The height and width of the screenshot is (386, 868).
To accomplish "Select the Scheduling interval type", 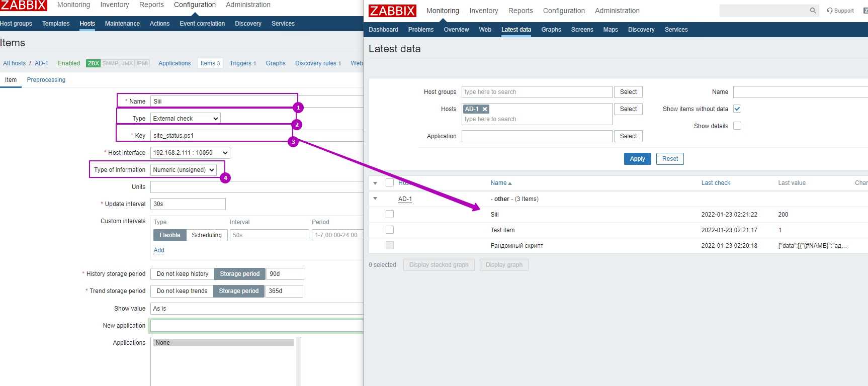I will pos(207,235).
